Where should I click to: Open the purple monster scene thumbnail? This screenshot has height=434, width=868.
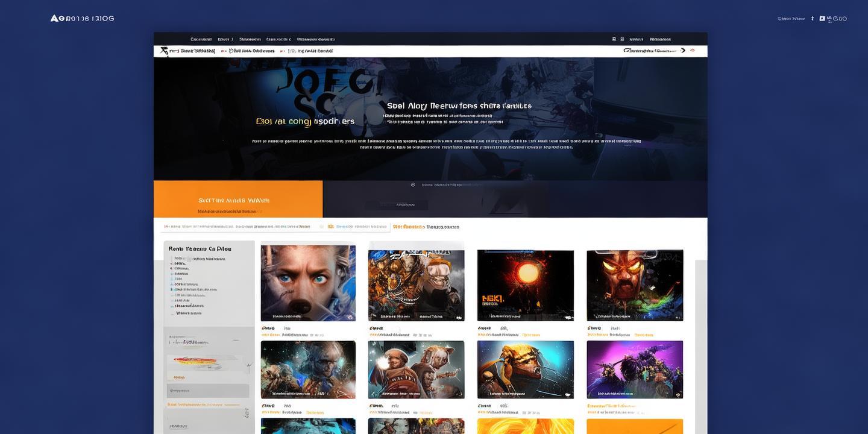click(635, 370)
